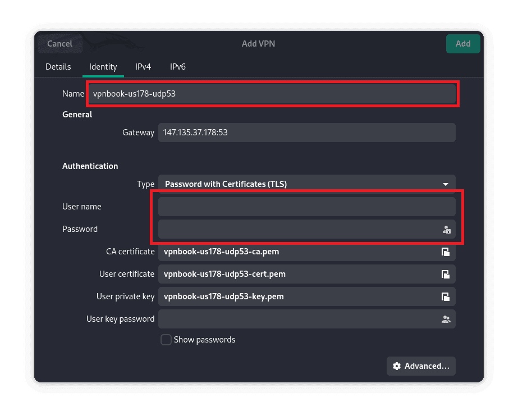Open the IPv6 tab
Screen dimensions: 518x420
point(178,67)
